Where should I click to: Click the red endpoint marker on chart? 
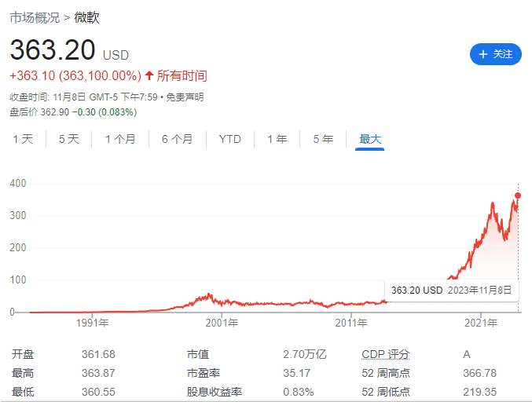coord(518,196)
